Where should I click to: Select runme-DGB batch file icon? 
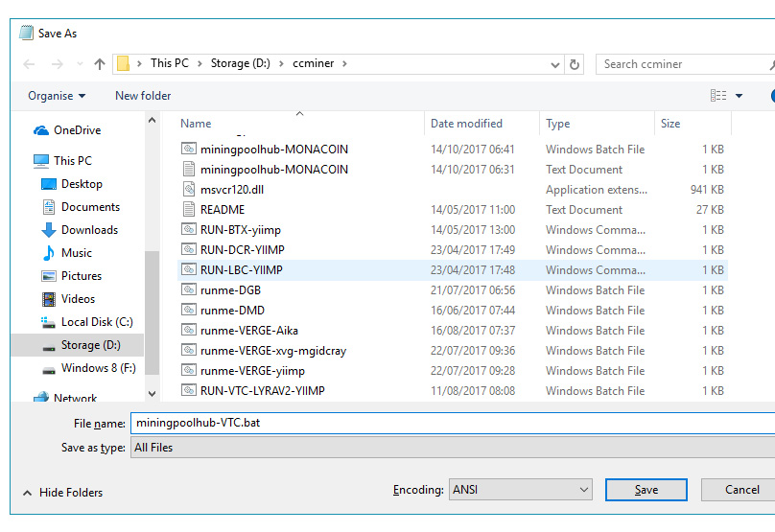click(188, 289)
